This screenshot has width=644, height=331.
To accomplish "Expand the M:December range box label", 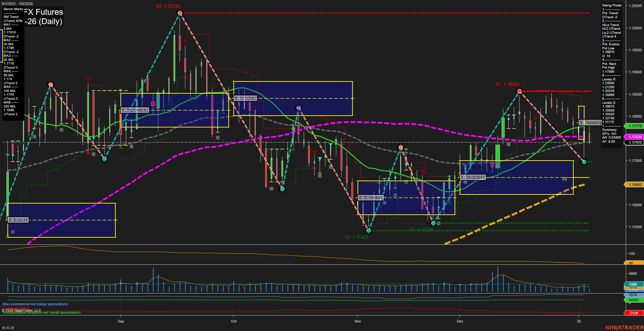I will tap(474, 177).
